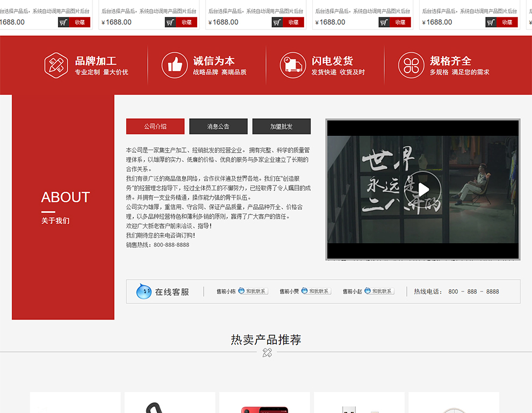
Task: Click the 品牌加工 heading text
Action: click(x=96, y=61)
